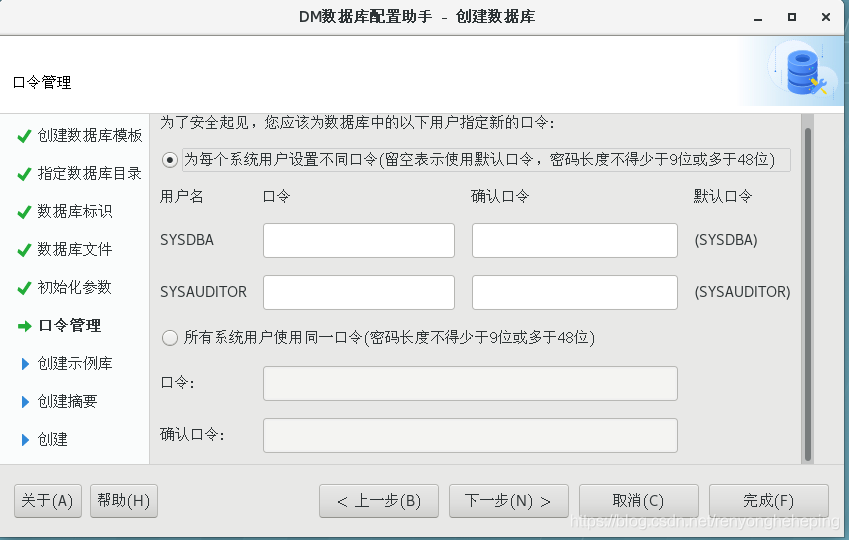
Task: Click the SYSAUDITOR 确认口令 input field
Action: [574, 292]
